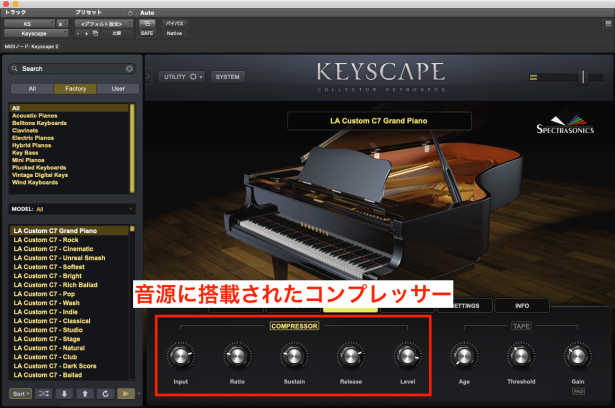Click the tape Threshold knob

[520, 356]
